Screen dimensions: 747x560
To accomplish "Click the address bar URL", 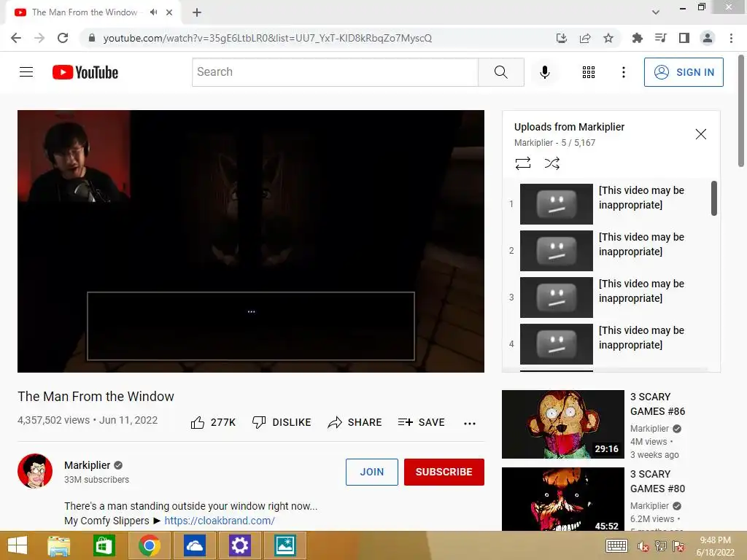I will pyautogui.click(x=267, y=38).
